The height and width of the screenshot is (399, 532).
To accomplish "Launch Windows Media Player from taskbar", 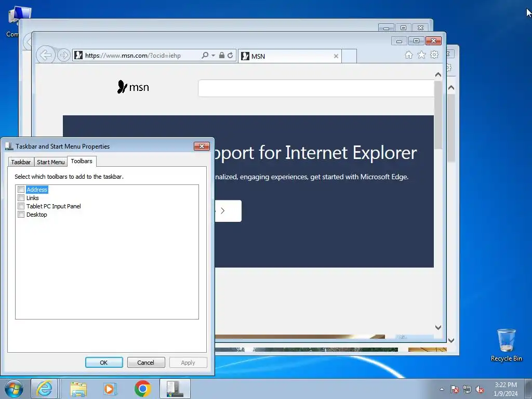I will 110,389.
